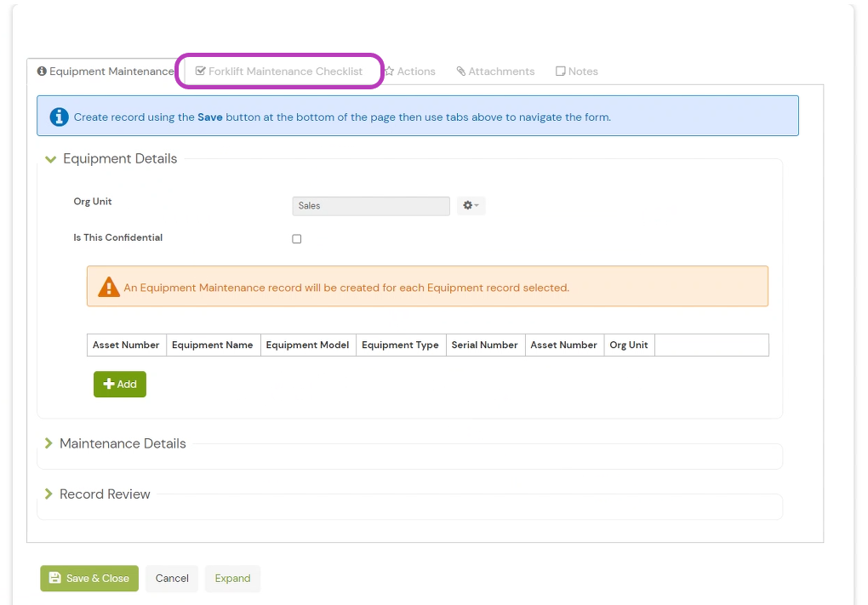The height and width of the screenshot is (605, 868).
Task: Click the paperclip icon beside Attachments
Action: (x=460, y=71)
